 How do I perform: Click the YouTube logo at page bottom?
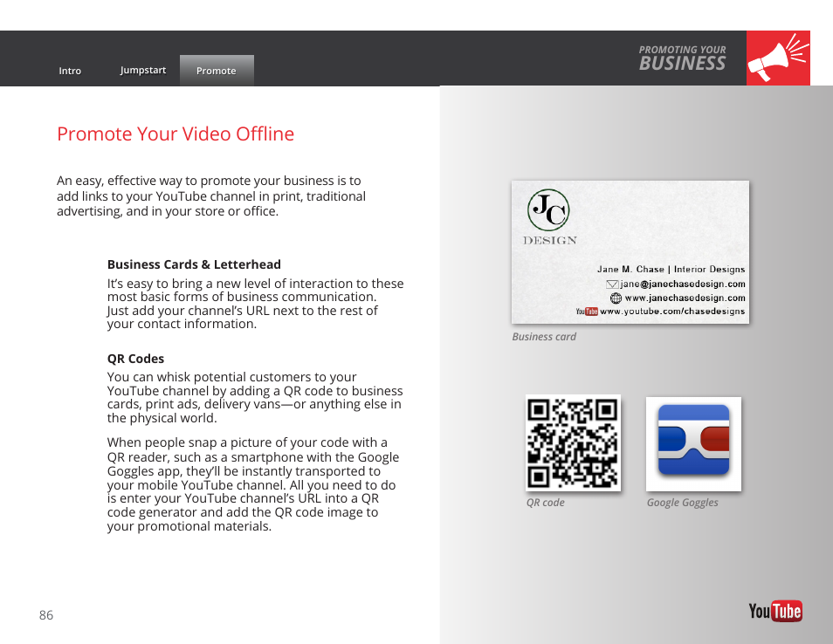(775, 611)
